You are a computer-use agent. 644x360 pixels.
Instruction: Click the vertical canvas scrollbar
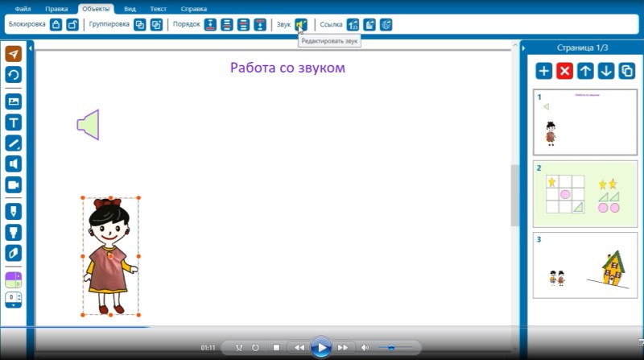pos(514,195)
